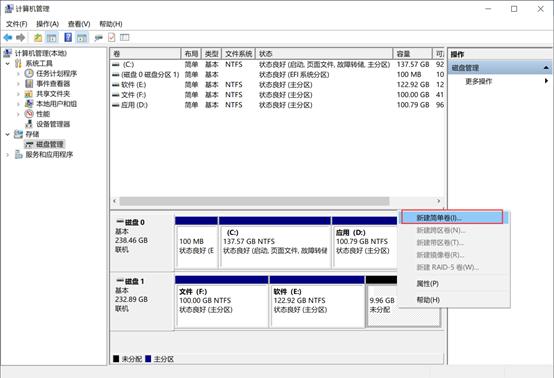
Task: Select the 本地用户和组 icon in tree
Action: (29, 104)
